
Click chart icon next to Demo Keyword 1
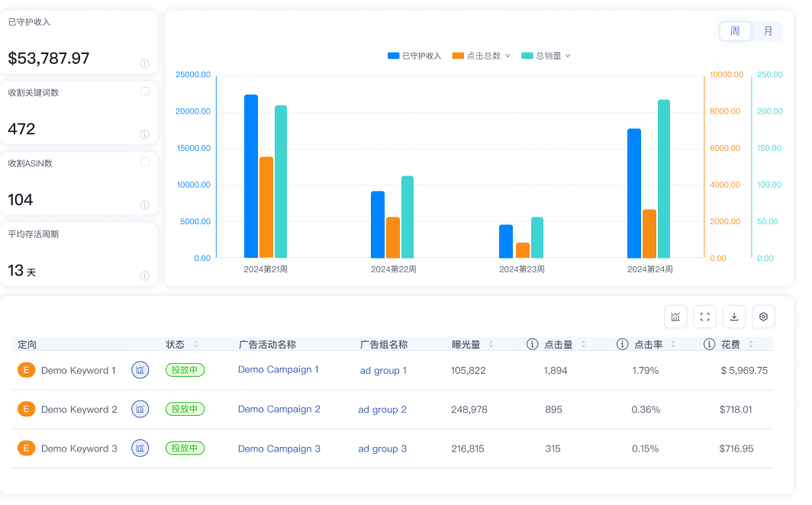point(140,370)
